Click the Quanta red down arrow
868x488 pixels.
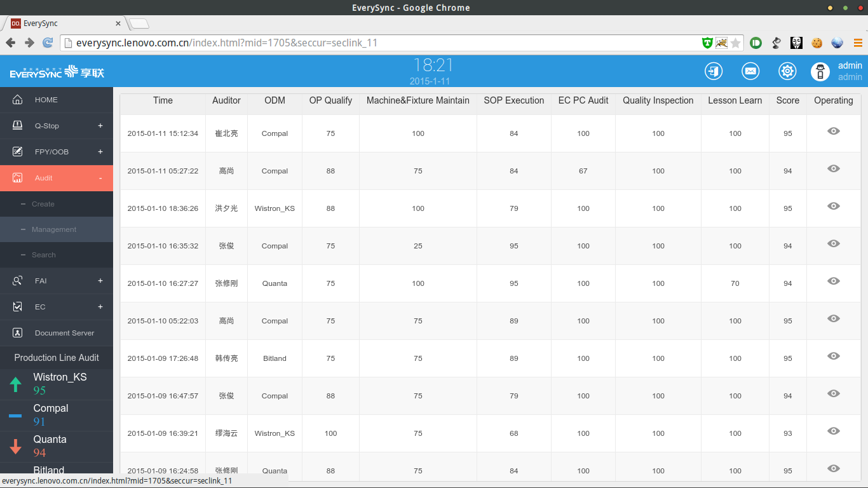click(16, 446)
